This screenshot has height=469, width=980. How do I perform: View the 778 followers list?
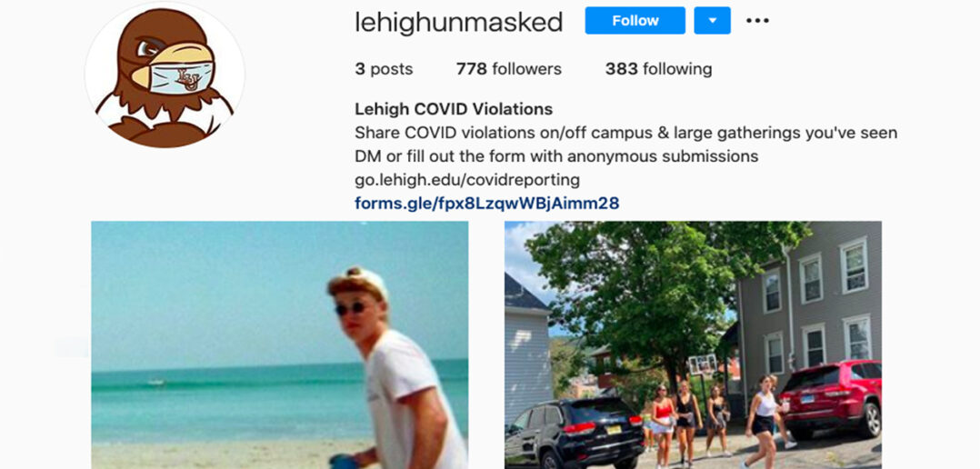(509, 69)
